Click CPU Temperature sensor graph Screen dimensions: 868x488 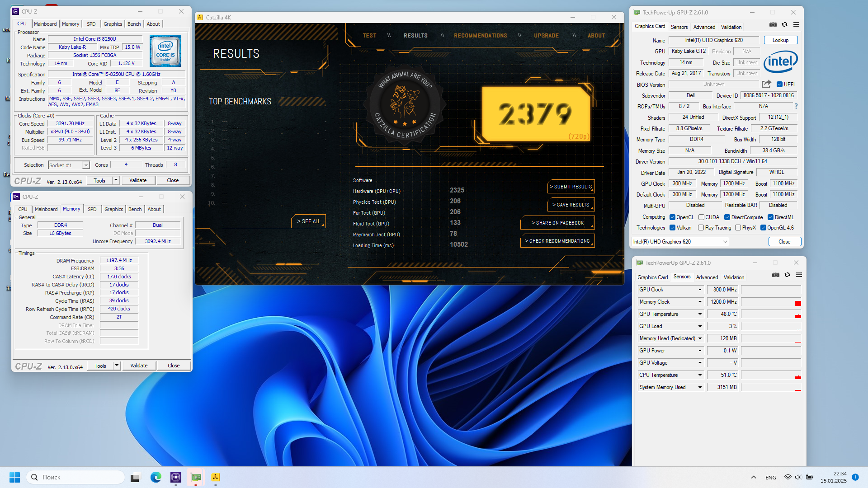(771, 375)
